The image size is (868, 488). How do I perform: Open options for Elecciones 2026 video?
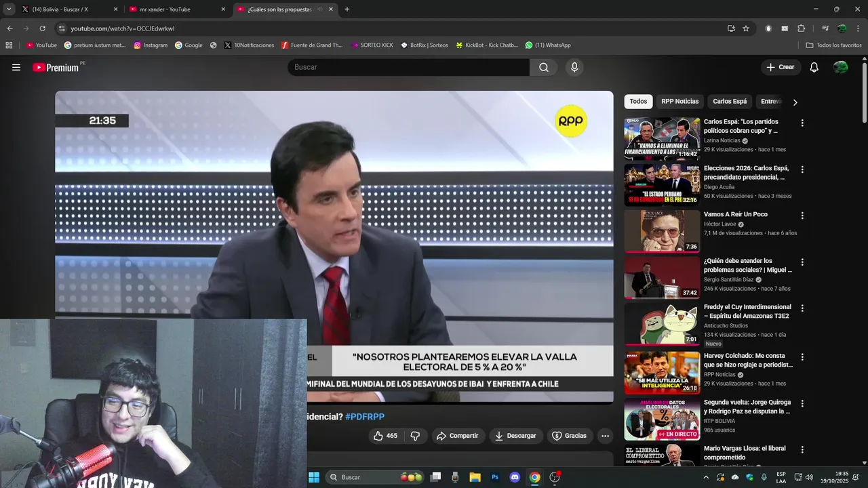click(802, 169)
